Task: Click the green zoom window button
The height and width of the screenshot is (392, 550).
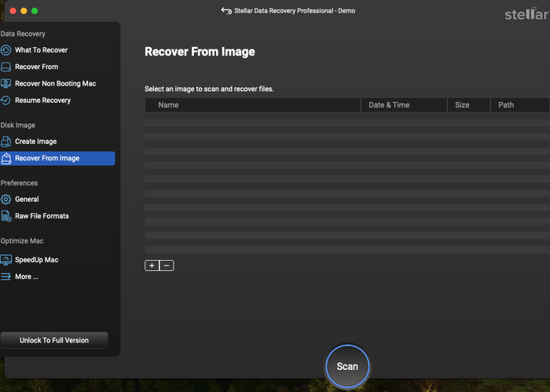Action: click(35, 11)
